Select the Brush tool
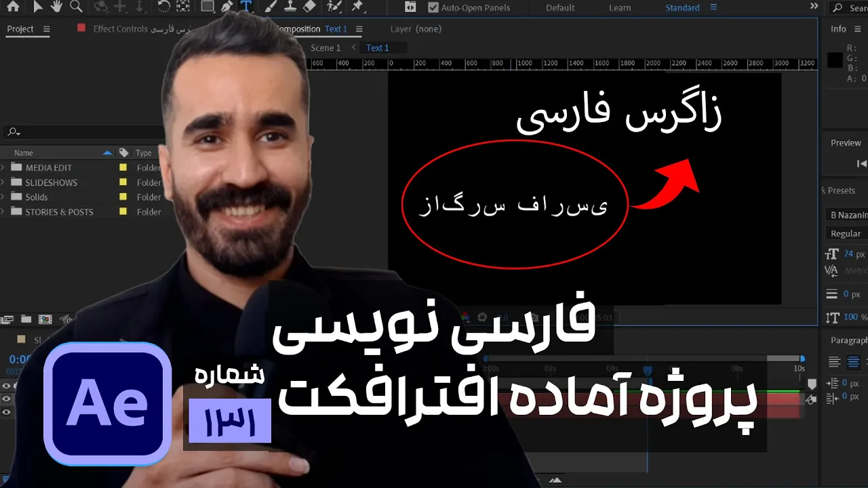 [x=271, y=7]
